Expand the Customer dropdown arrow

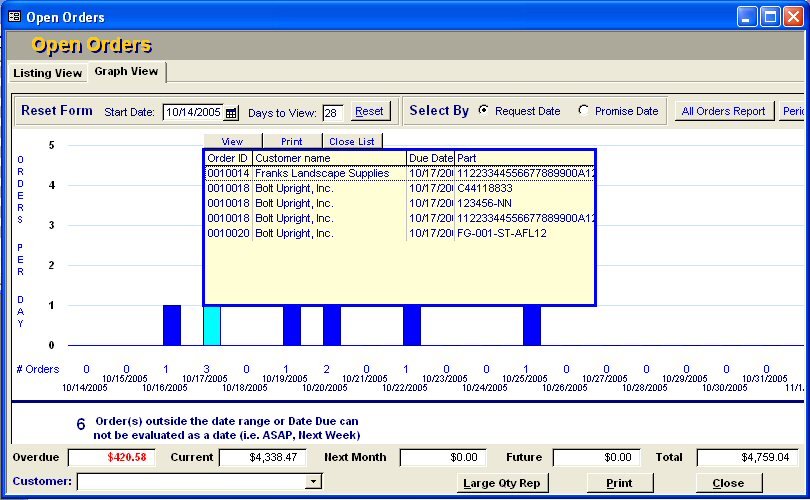(314, 482)
